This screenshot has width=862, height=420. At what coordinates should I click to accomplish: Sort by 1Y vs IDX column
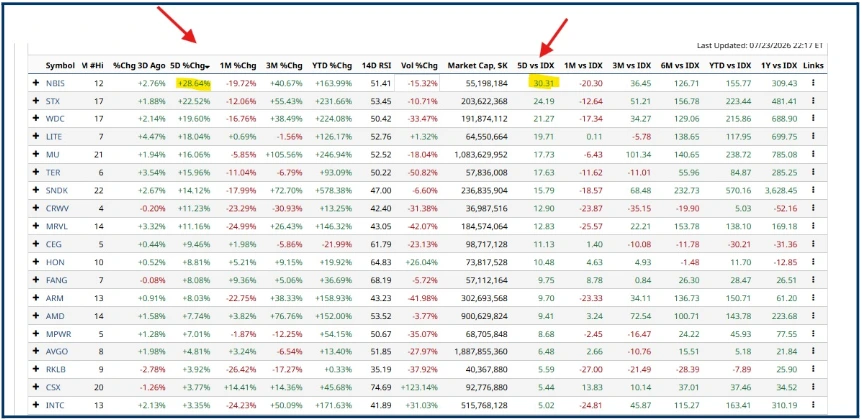pyautogui.click(x=778, y=65)
